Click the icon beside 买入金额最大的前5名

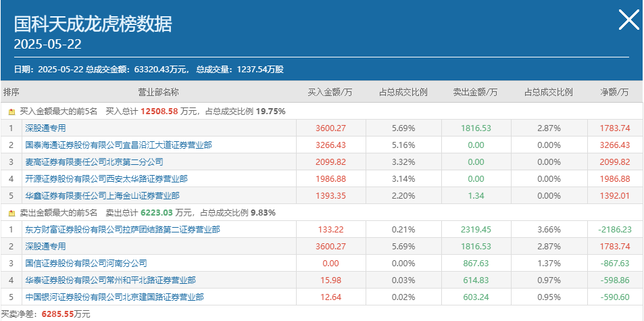tap(11, 112)
